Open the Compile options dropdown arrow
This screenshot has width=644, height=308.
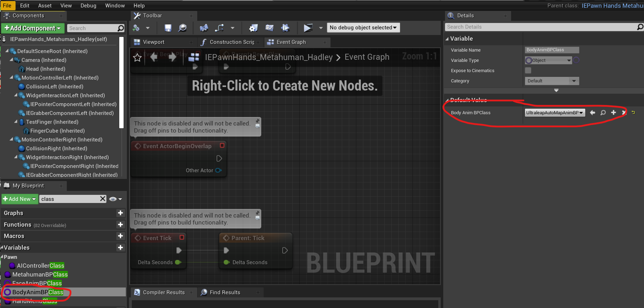click(x=148, y=28)
